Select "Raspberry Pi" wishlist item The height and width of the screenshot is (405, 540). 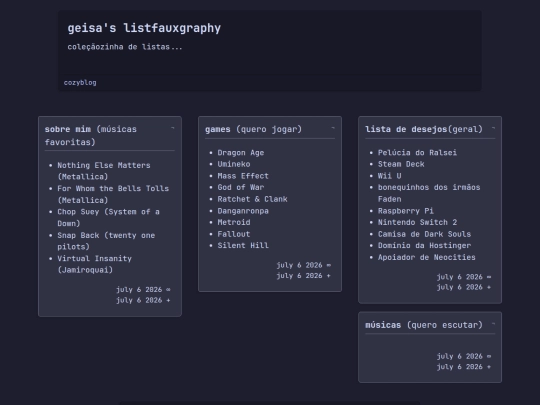pos(406,211)
